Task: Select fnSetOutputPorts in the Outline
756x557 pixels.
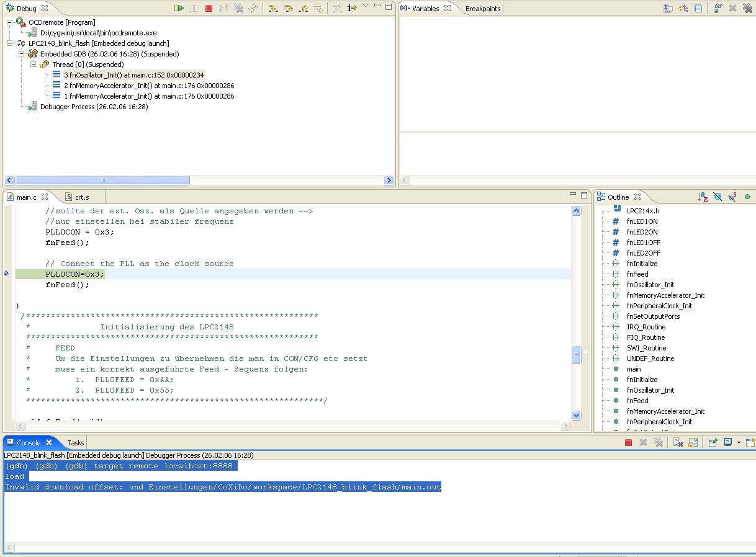Action: 653,316
